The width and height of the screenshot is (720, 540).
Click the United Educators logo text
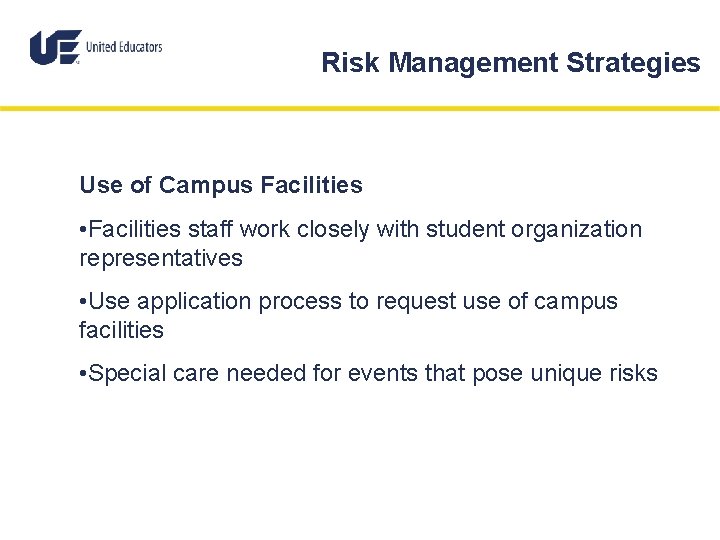coord(124,47)
